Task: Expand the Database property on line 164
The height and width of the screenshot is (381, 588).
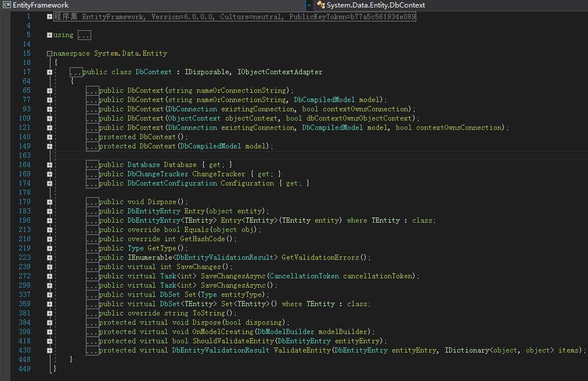Action: (49, 165)
